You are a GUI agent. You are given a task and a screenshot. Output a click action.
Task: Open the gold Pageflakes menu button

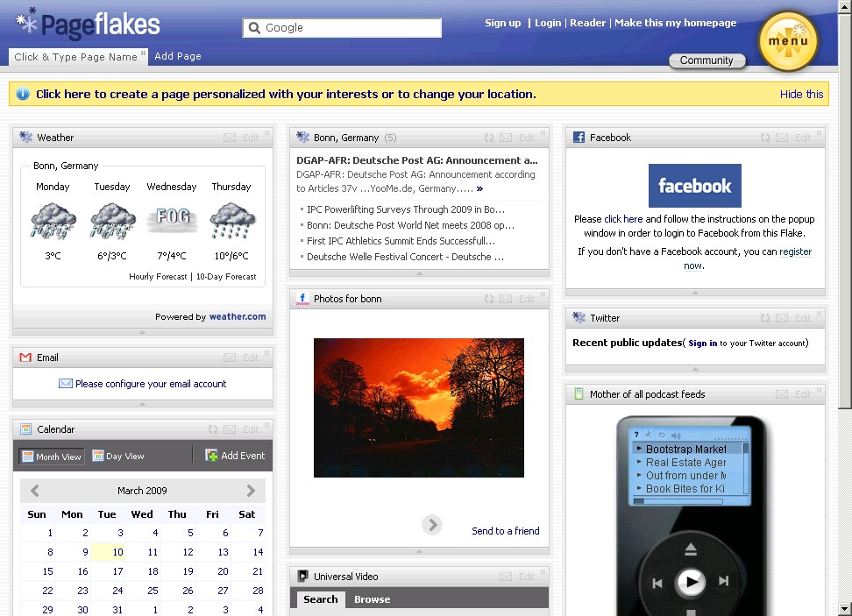point(788,41)
